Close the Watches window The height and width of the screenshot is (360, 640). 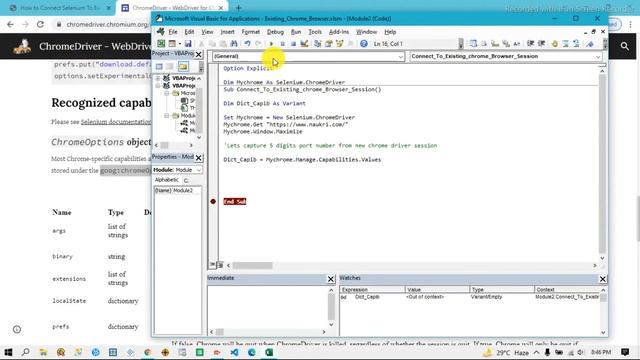602,279
